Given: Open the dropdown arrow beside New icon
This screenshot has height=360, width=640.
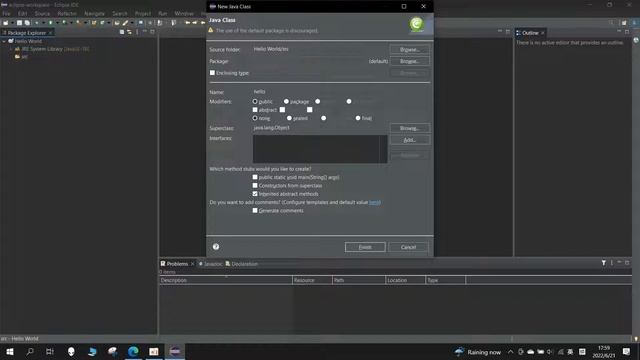Looking at the screenshot, I should click(x=12, y=23).
